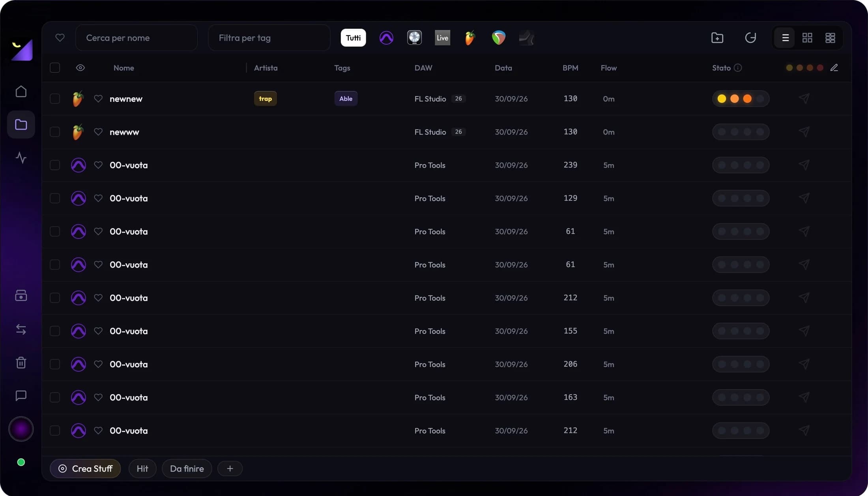Screen dimensions: 868x496
Task: Switch to list view
Action: (785, 38)
